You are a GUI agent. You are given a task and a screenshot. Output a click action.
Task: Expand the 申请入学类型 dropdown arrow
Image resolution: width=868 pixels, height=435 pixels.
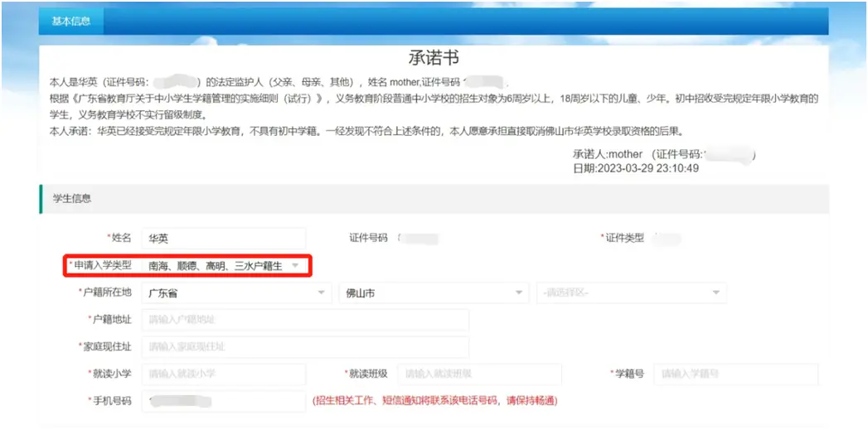(x=294, y=265)
